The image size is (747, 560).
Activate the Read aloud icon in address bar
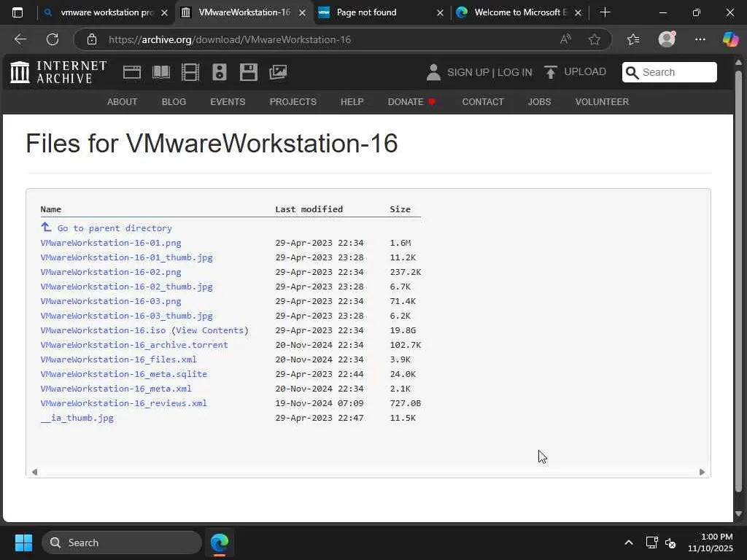pyautogui.click(x=565, y=39)
